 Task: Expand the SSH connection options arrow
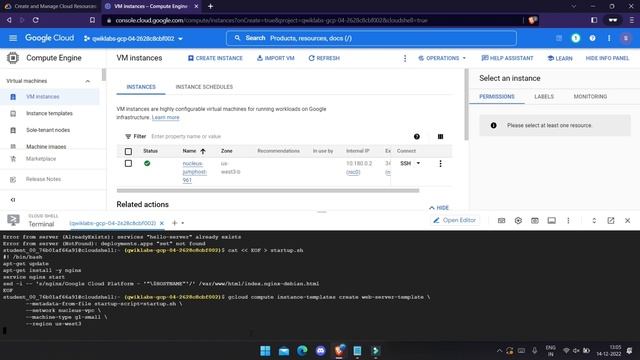point(418,163)
